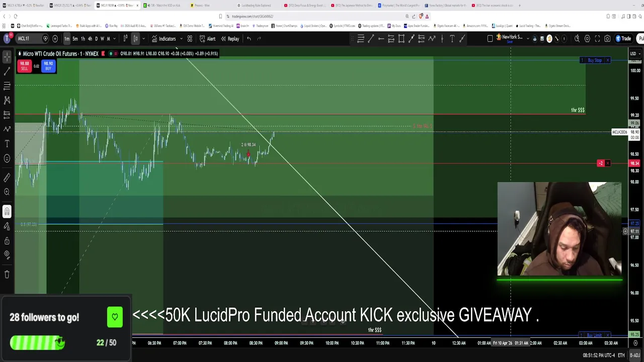Viewport: 644px width, 362px height.
Task: Select the ruler Measure tool
Action: click(7, 177)
